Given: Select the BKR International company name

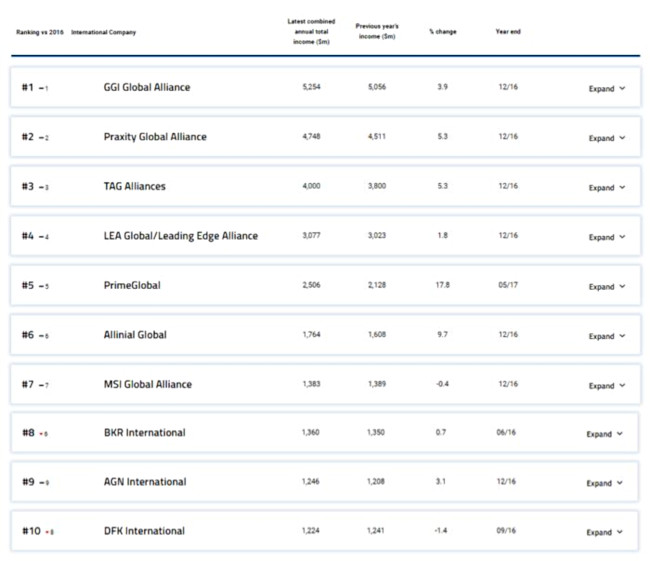Looking at the screenshot, I should pyautogui.click(x=144, y=432).
